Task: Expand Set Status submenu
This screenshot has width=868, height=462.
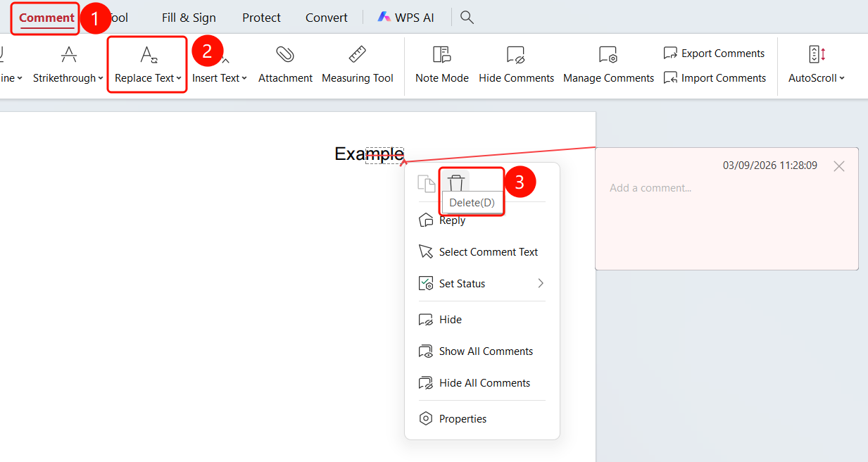Action: (x=482, y=284)
